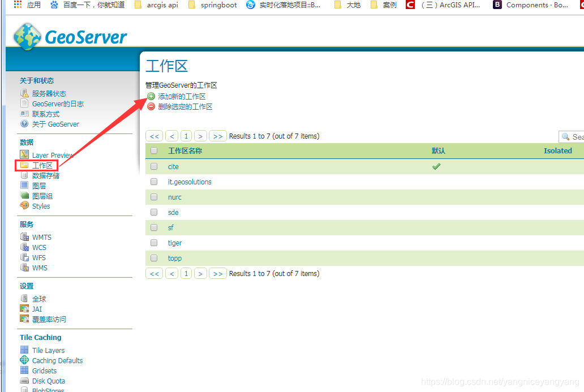This screenshot has width=584, height=392.
Task: Check the tiger workspace checkbox
Action: 154,243
